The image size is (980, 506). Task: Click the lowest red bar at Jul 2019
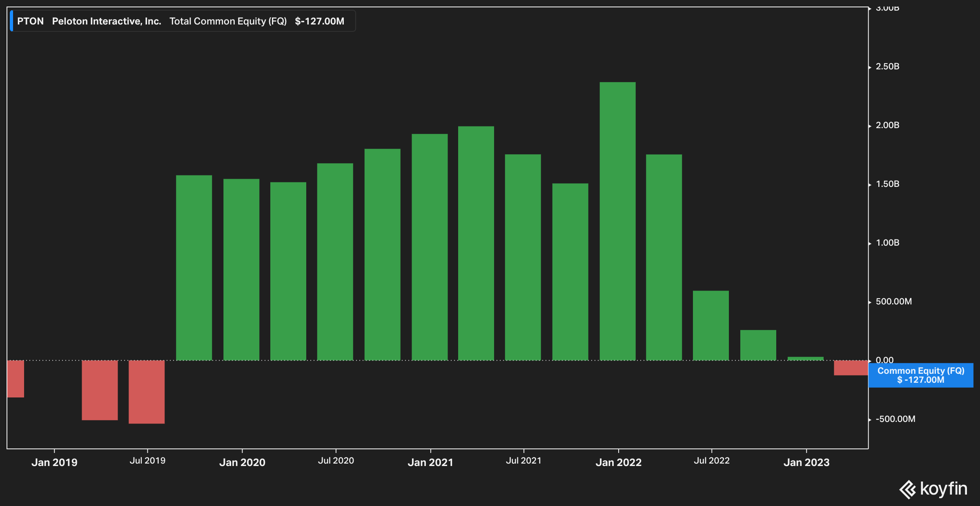pyautogui.click(x=147, y=392)
